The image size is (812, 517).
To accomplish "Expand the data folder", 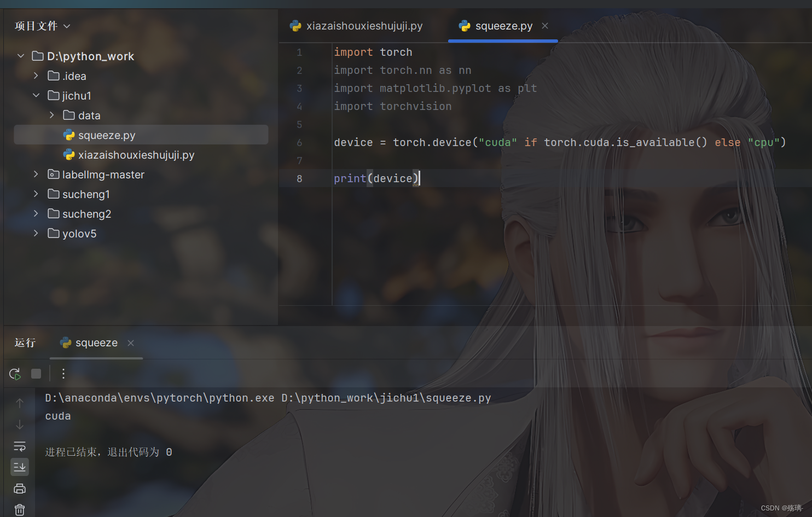I will click(x=52, y=115).
